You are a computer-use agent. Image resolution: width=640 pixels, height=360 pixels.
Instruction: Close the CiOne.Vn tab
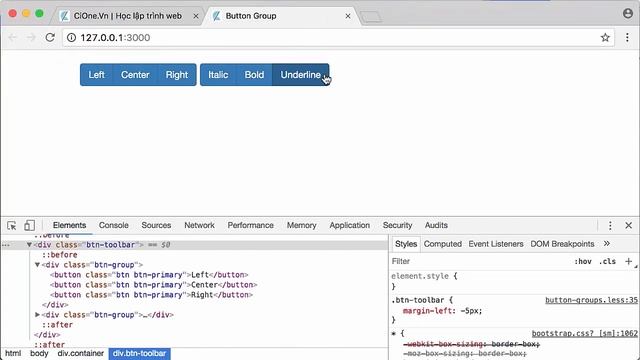click(x=196, y=16)
